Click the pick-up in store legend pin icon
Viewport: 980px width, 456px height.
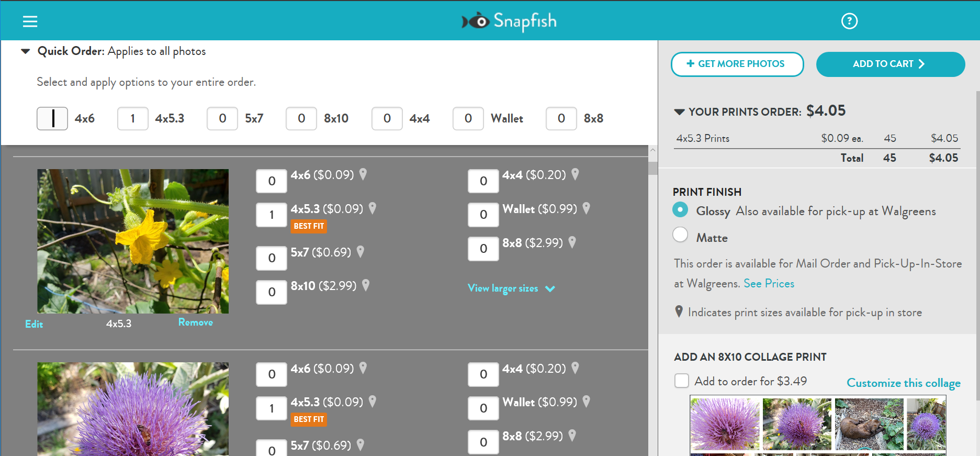coord(679,312)
